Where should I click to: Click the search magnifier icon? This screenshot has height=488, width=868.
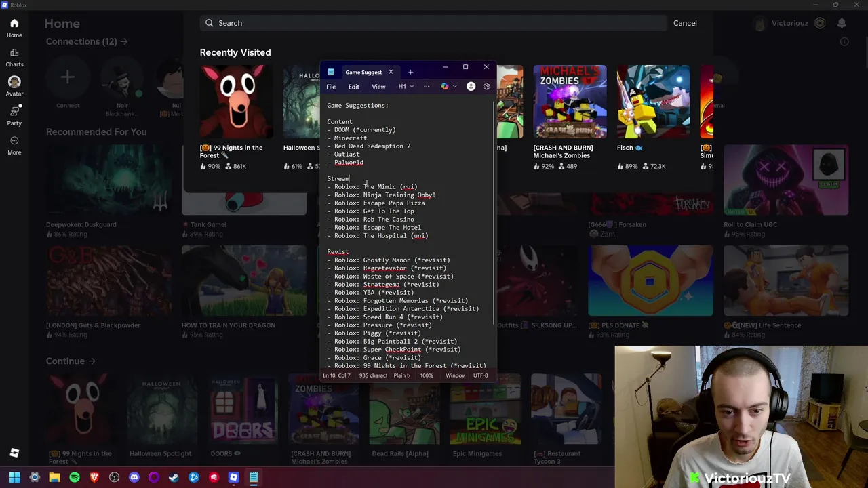[x=210, y=23]
